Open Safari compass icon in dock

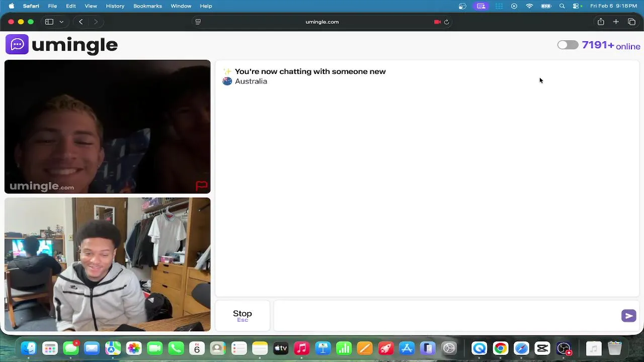(521, 348)
